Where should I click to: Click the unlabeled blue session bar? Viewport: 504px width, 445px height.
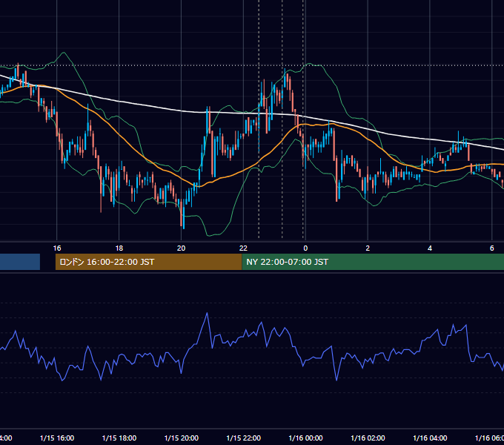pyautogui.click(x=20, y=262)
